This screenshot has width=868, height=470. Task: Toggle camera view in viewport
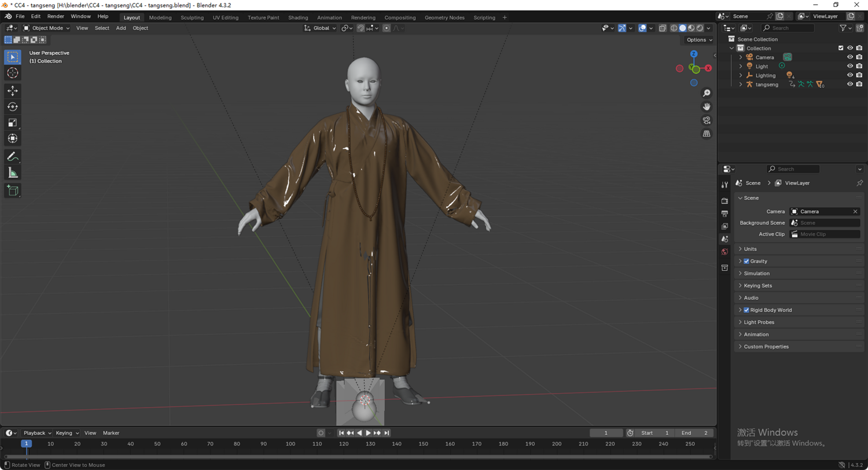[707, 120]
